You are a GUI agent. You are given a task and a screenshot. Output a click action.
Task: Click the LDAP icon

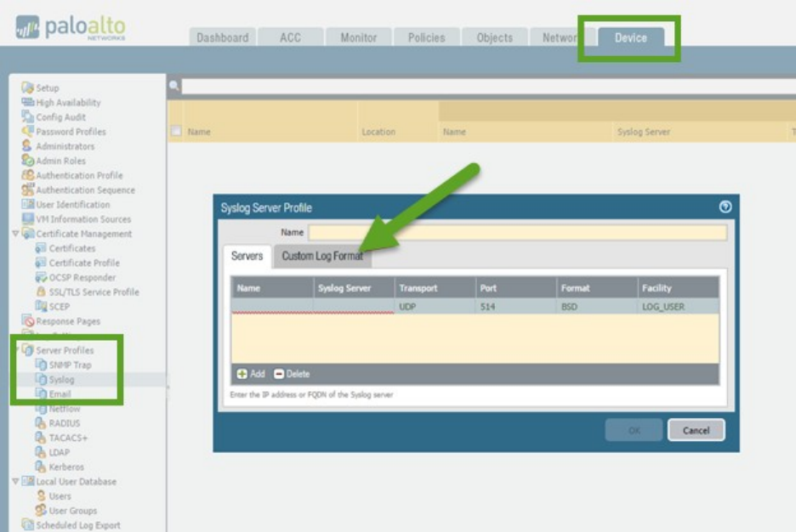41,452
